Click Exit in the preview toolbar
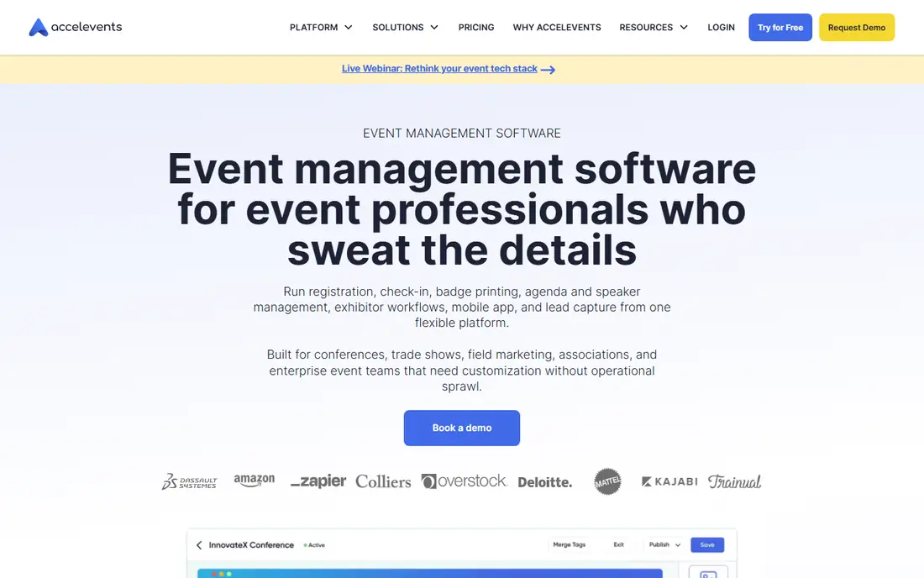 coord(618,545)
